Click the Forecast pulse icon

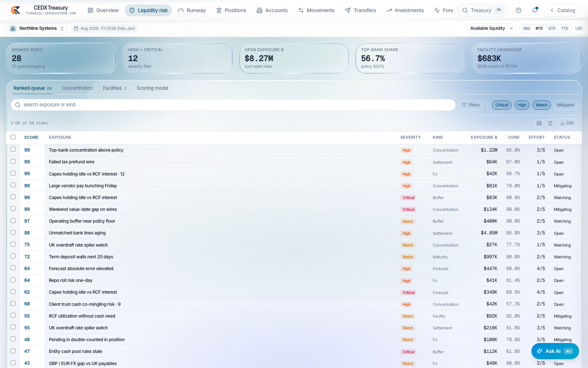pos(437,10)
